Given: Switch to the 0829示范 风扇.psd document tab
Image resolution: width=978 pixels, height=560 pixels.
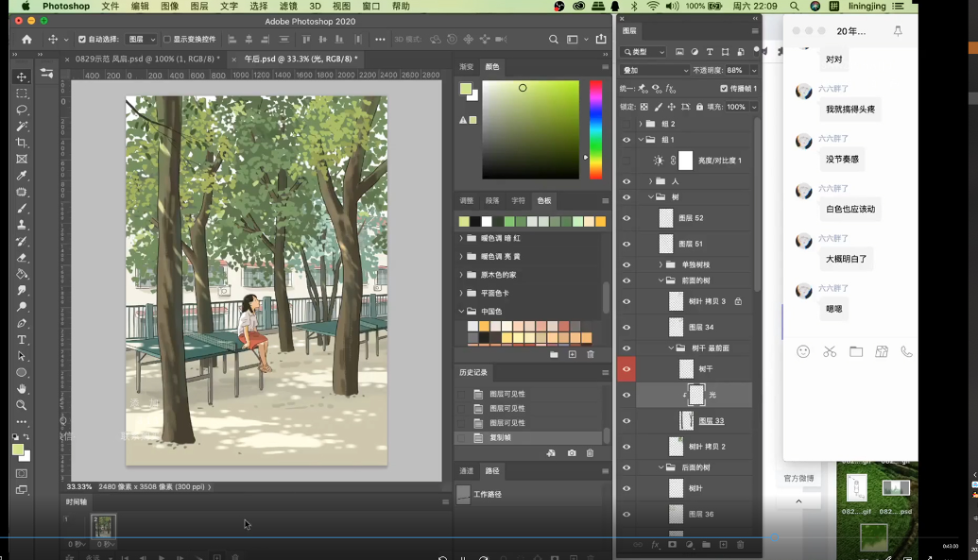Looking at the screenshot, I should (x=147, y=59).
